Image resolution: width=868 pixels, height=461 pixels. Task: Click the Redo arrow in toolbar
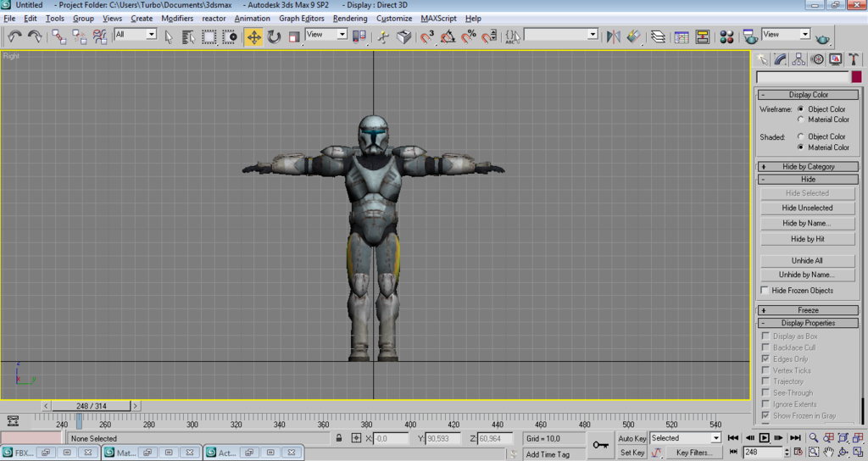(35, 37)
